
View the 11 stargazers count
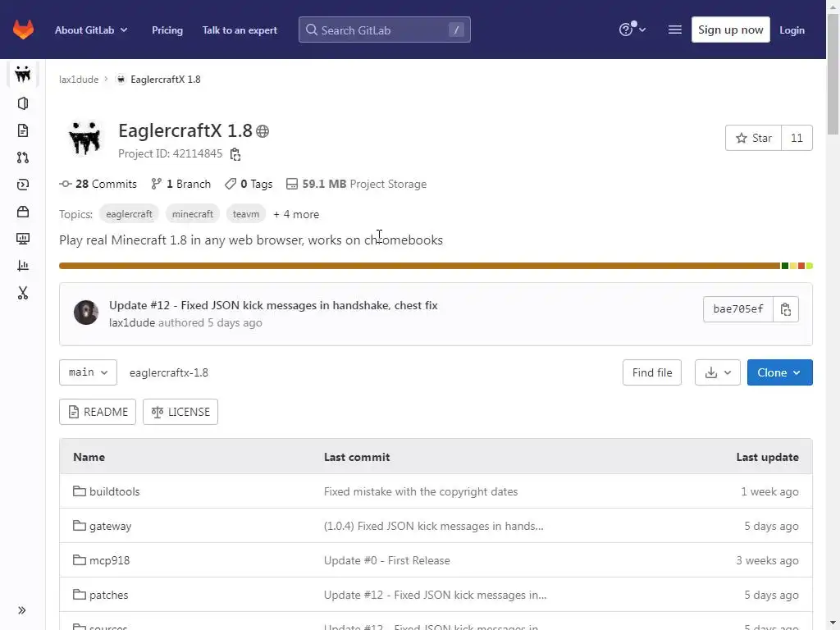797,138
